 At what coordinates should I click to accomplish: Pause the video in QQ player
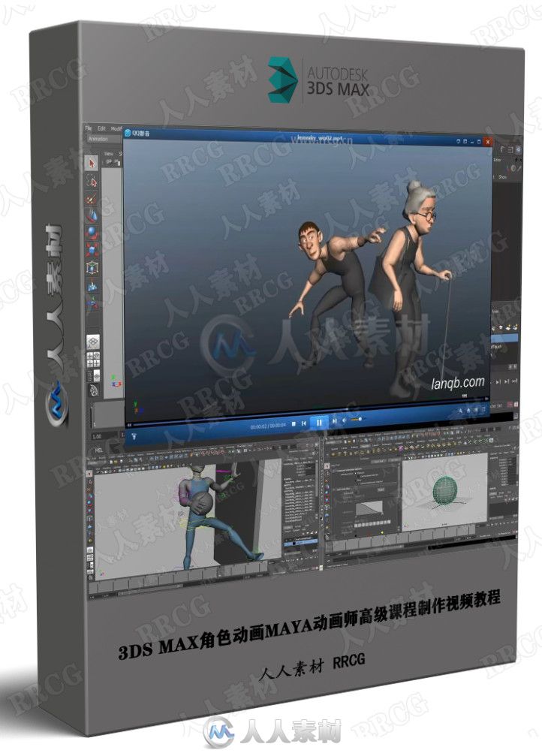[x=319, y=423]
